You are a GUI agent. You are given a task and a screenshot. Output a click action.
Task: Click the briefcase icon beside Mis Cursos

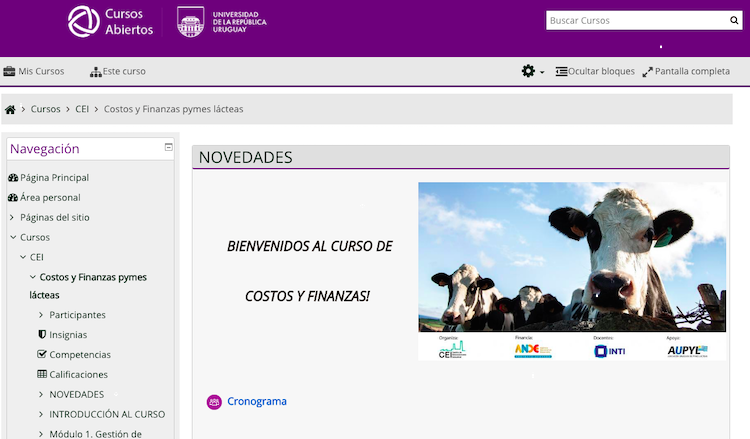pos(9,71)
